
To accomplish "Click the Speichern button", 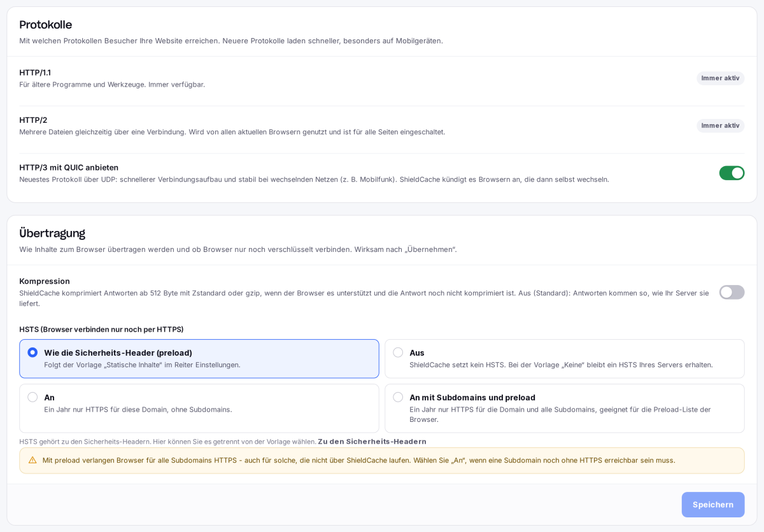I will pyautogui.click(x=712, y=505).
